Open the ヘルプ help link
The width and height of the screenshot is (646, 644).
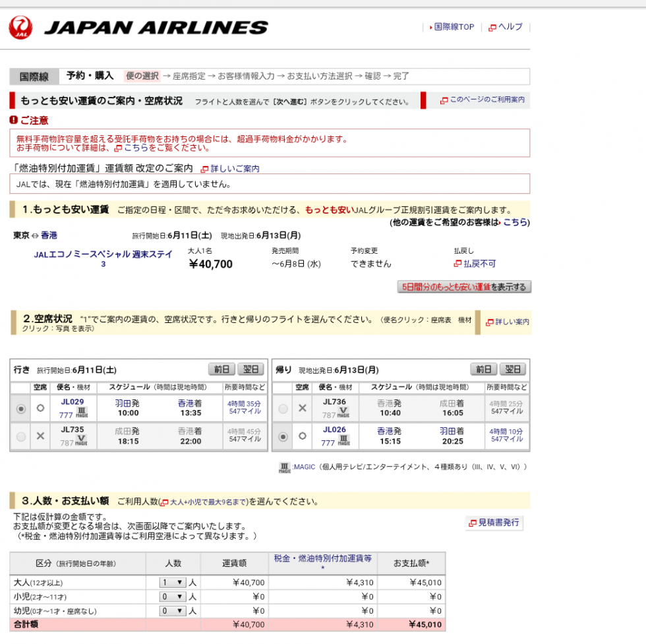[510, 27]
